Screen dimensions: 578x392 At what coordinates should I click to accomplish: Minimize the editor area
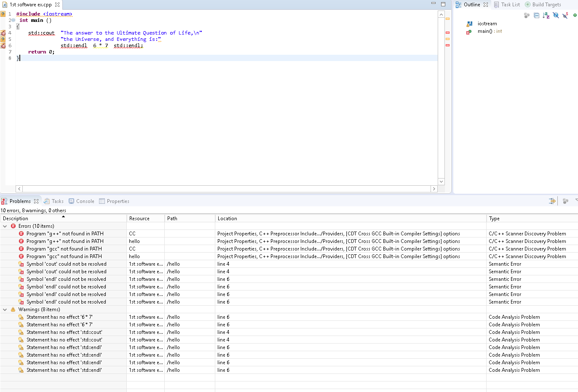tap(433, 4)
